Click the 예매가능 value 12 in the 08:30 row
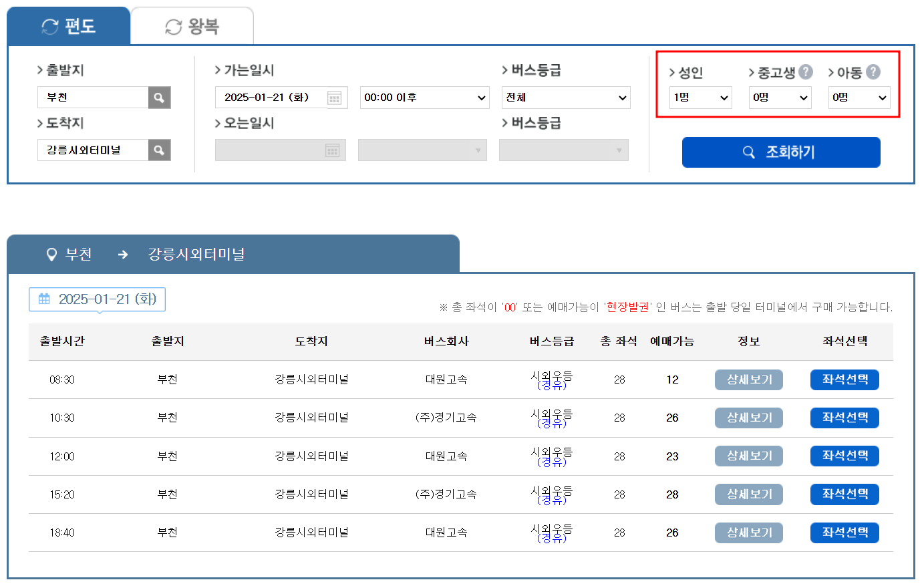Screen dimensions: 924x586 click(x=672, y=380)
